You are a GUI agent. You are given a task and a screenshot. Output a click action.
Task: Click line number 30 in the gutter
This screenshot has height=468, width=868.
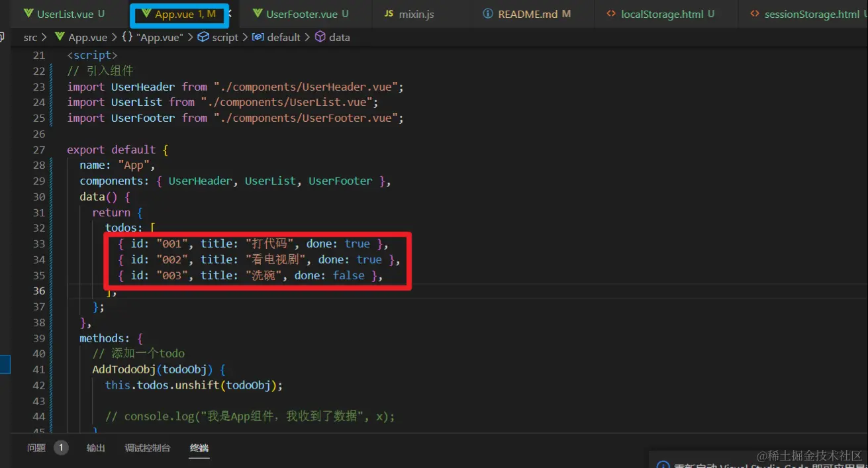[x=38, y=197]
